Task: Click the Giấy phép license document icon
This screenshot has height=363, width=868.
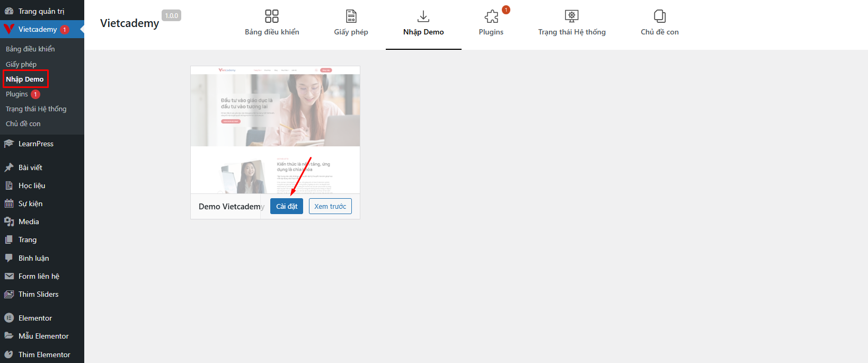Action: [x=351, y=16]
